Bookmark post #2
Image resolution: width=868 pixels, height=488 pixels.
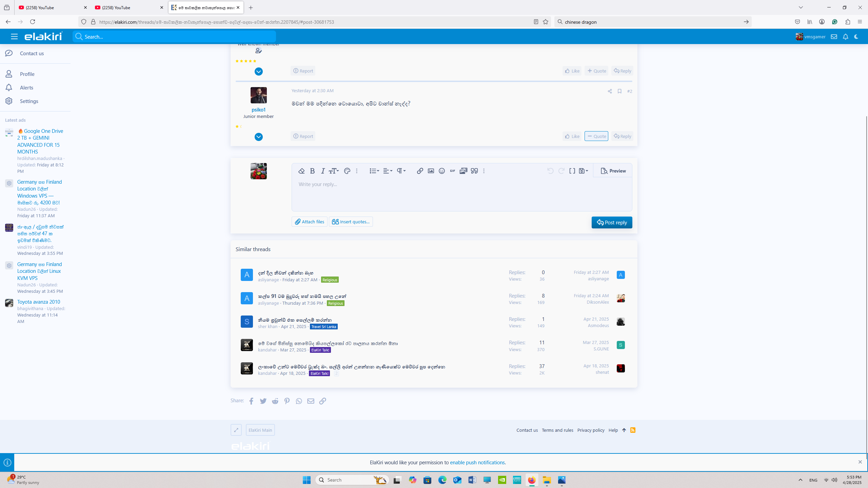point(619,91)
